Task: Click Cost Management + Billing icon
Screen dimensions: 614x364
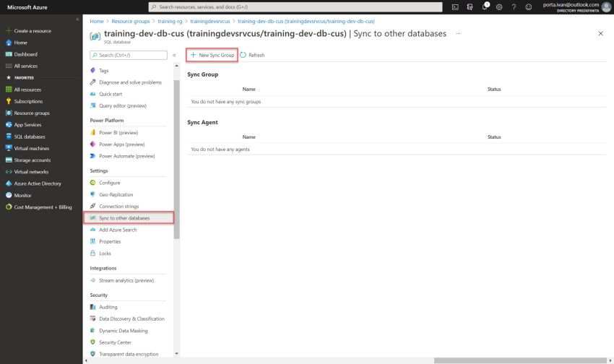Action: [x=9, y=207]
